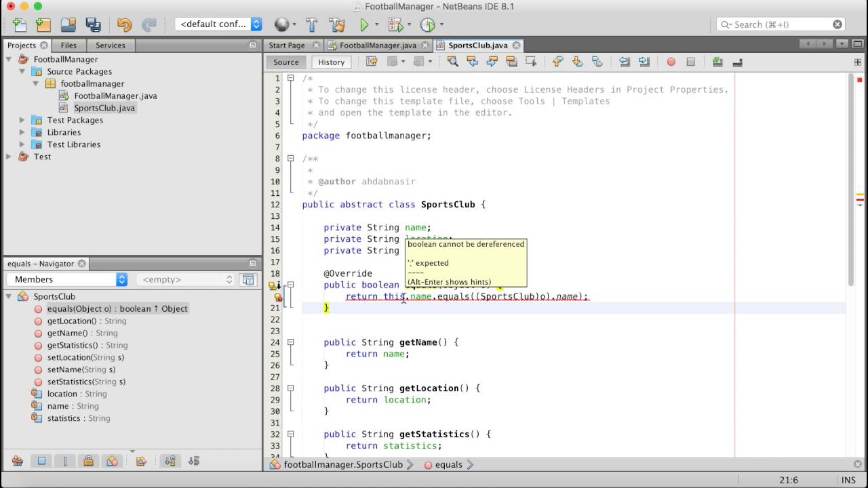The width and height of the screenshot is (868, 488).
Task: Click the green Run Project icon
Action: click(364, 25)
